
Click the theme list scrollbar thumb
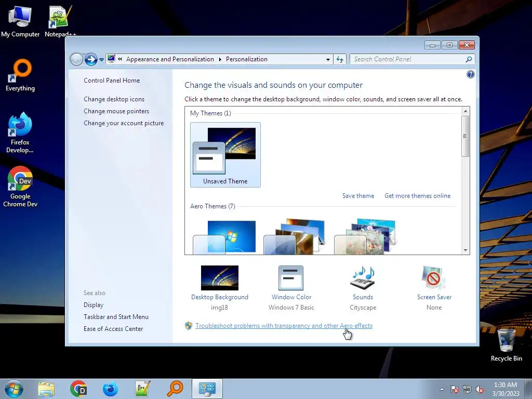point(465,136)
